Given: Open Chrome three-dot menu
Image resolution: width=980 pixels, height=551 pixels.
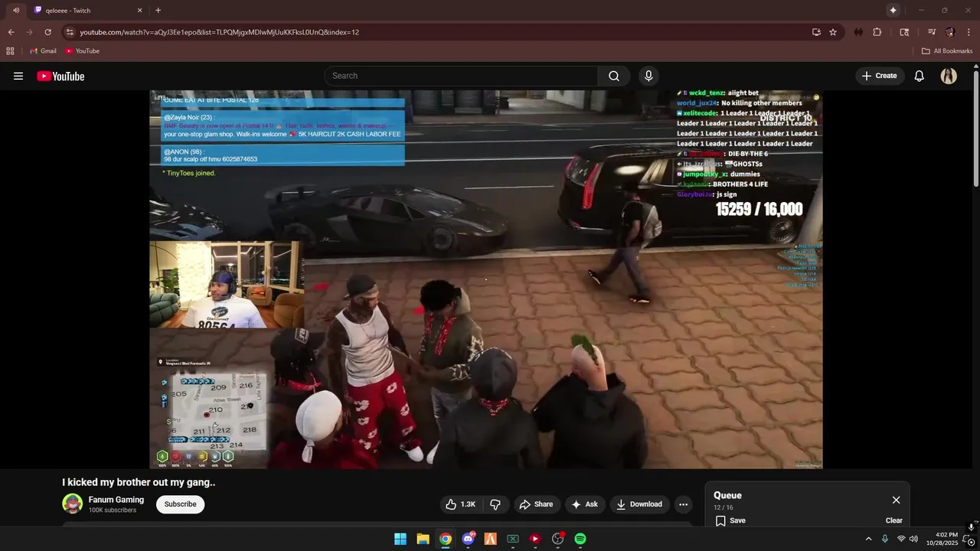Looking at the screenshot, I should [969, 32].
